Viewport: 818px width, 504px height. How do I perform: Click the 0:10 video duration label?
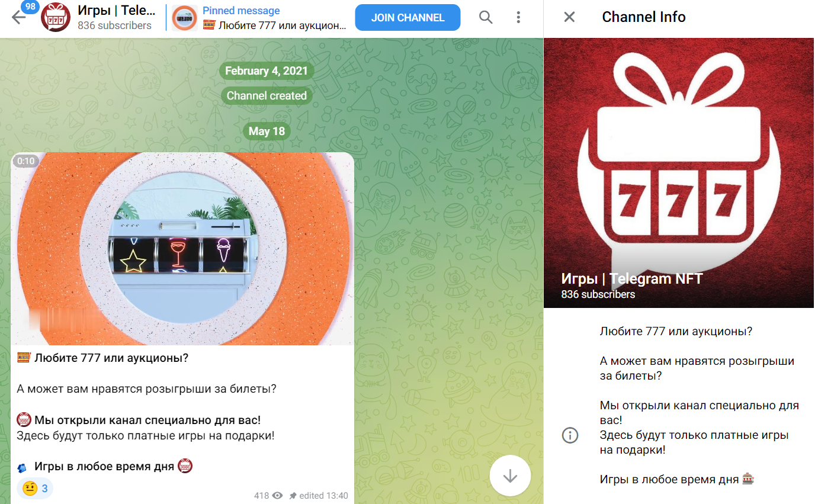pyautogui.click(x=26, y=161)
